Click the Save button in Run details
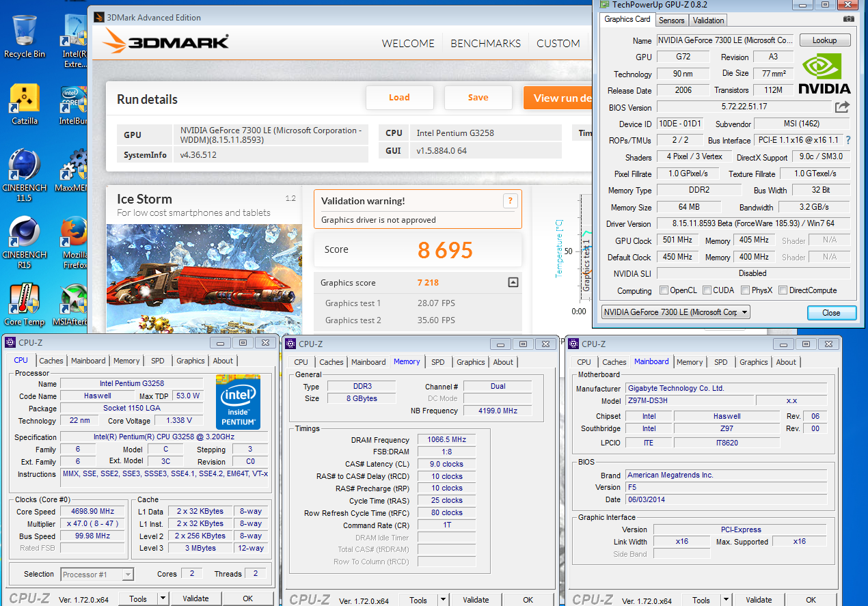Image resolution: width=868 pixels, height=606 pixels. tap(478, 98)
